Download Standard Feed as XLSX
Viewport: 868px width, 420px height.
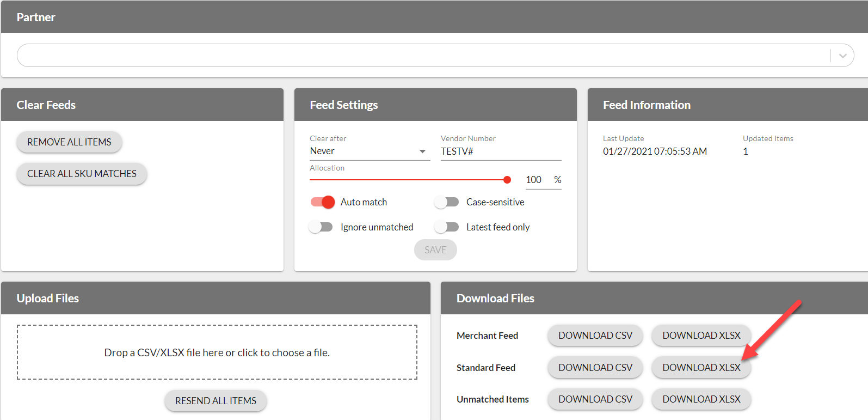pos(701,368)
